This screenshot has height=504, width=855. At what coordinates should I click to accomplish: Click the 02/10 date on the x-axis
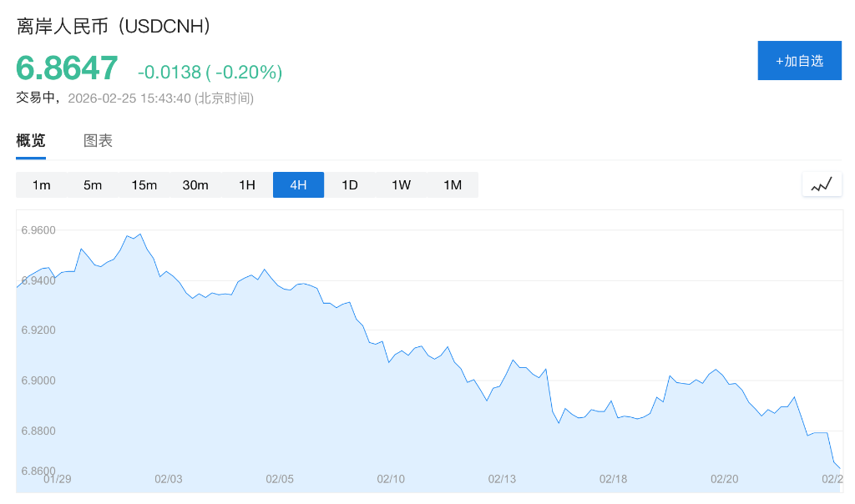click(x=391, y=479)
